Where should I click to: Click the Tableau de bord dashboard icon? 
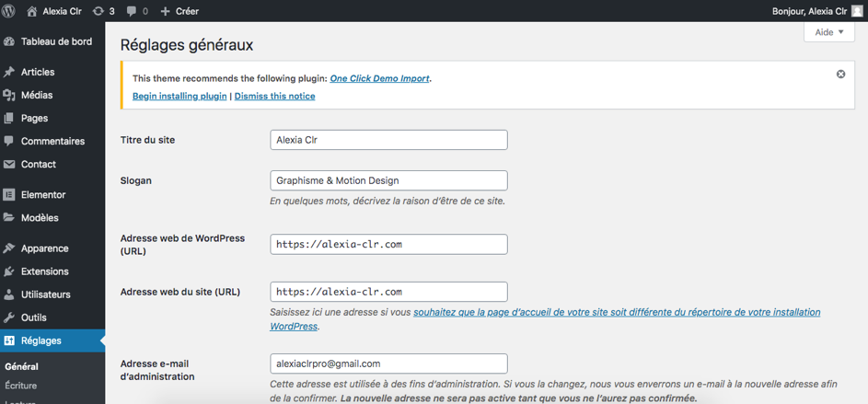pos(9,41)
